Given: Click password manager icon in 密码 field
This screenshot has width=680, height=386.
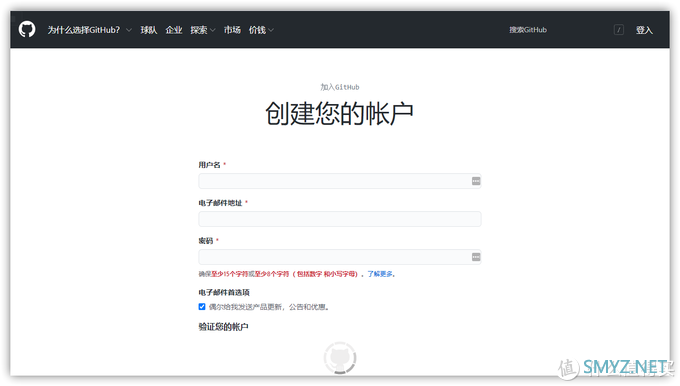Looking at the screenshot, I should point(476,257).
